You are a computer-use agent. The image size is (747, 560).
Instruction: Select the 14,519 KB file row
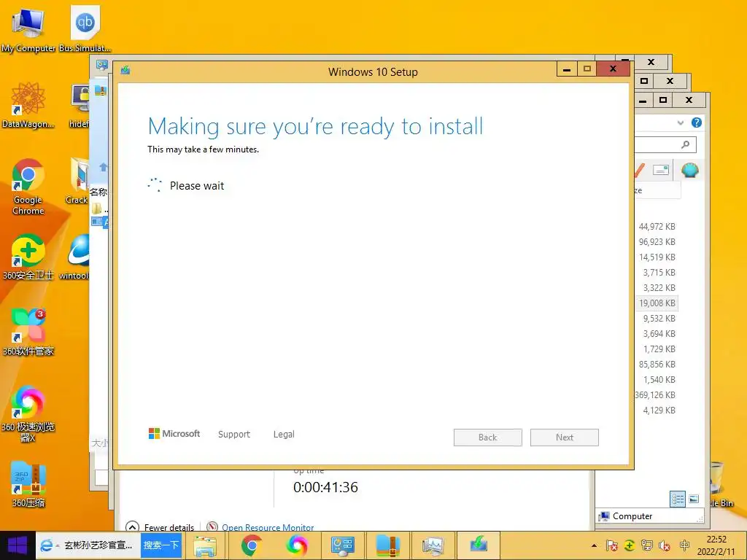(x=657, y=257)
